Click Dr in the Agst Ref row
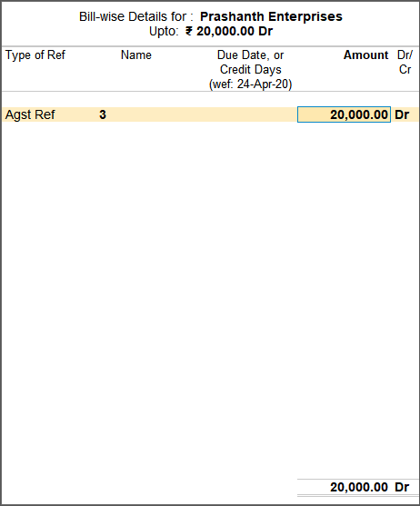The image size is (420, 506). click(402, 114)
